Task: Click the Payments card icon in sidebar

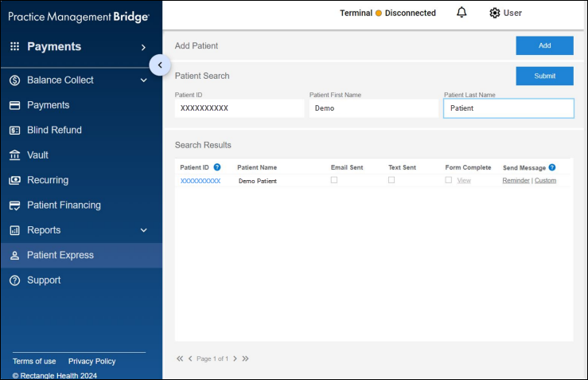Action: [x=14, y=105]
